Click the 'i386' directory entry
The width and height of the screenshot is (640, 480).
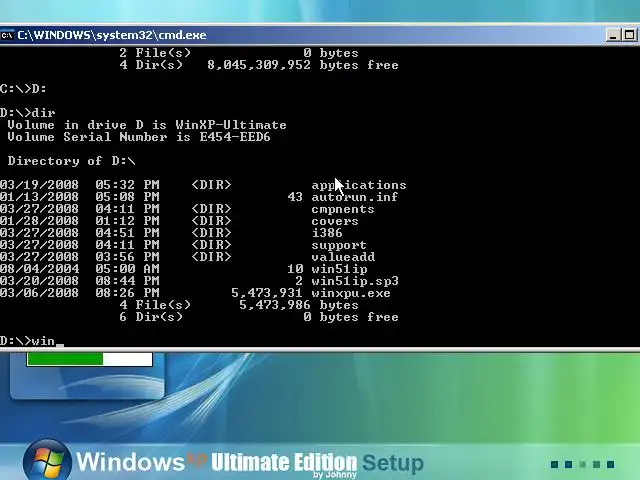[327, 233]
